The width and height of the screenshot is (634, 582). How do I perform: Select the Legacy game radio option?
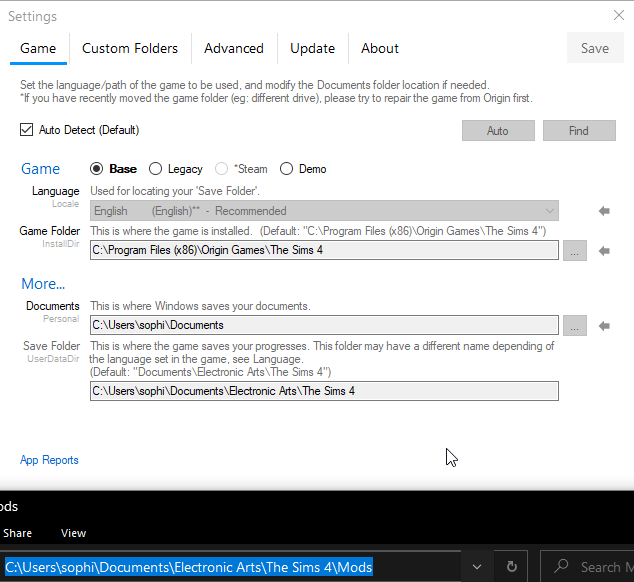pos(155,169)
